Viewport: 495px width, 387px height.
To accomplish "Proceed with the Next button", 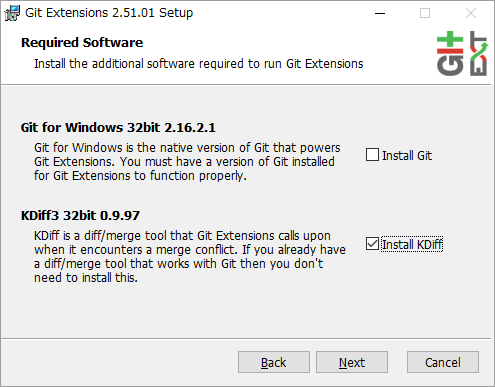I will click(x=352, y=362).
